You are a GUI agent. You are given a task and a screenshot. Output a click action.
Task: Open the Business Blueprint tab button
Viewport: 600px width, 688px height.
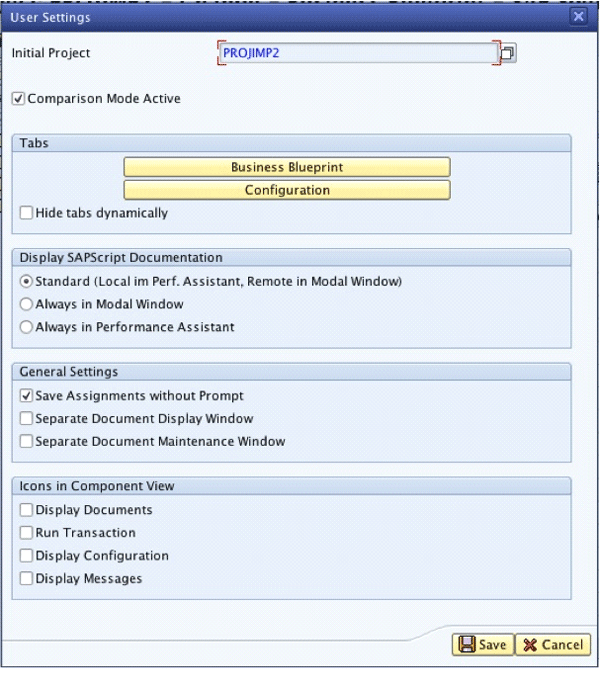click(x=287, y=168)
